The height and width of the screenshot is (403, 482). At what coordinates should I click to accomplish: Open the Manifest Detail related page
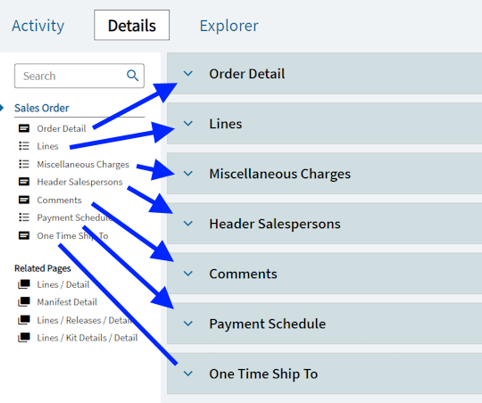pos(67,302)
